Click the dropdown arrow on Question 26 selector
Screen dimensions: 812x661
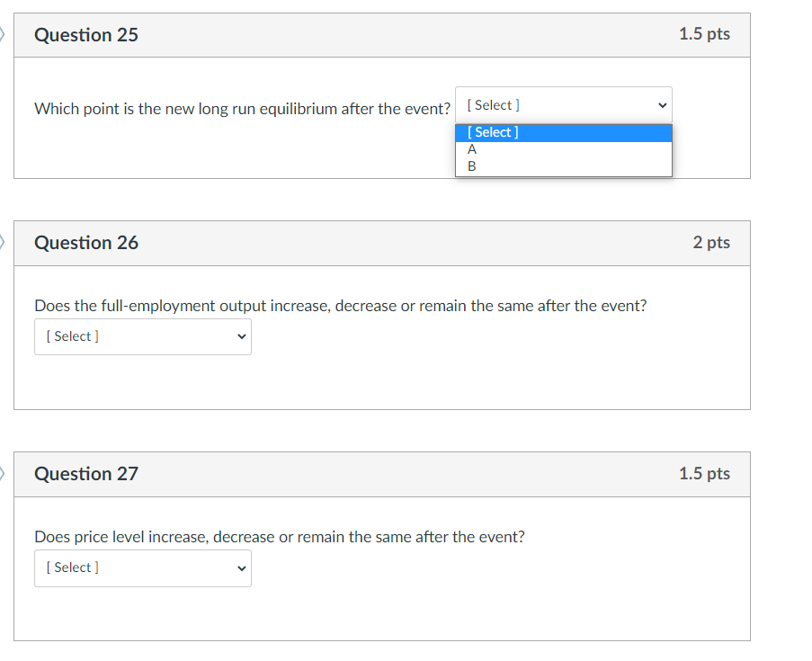pos(240,336)
